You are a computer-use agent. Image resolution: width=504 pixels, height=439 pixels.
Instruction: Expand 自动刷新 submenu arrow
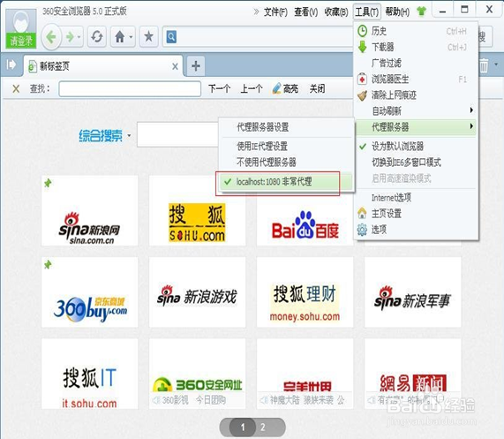pos(471,110)
